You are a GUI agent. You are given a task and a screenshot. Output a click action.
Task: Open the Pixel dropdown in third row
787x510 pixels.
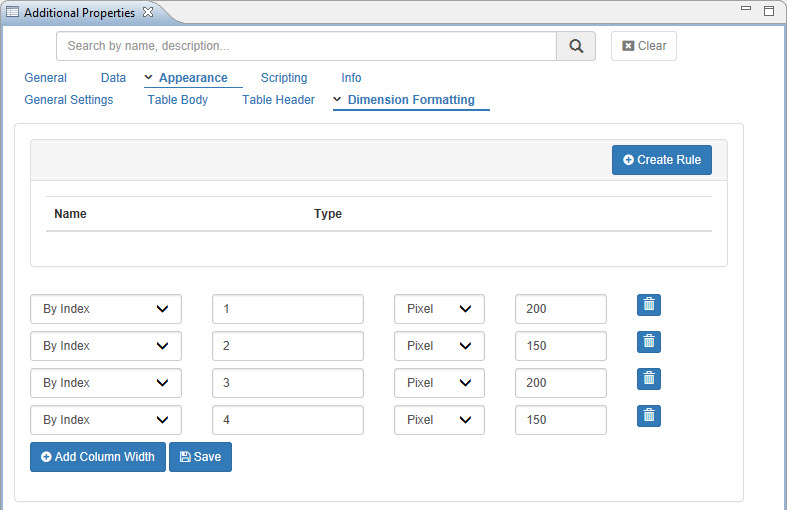(x=439, y=383)
